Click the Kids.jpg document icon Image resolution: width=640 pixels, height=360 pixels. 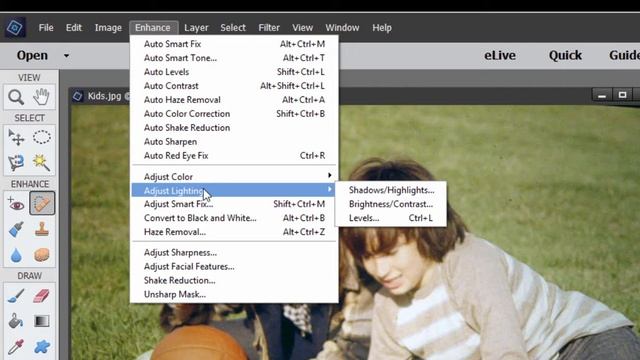point(78,96)
